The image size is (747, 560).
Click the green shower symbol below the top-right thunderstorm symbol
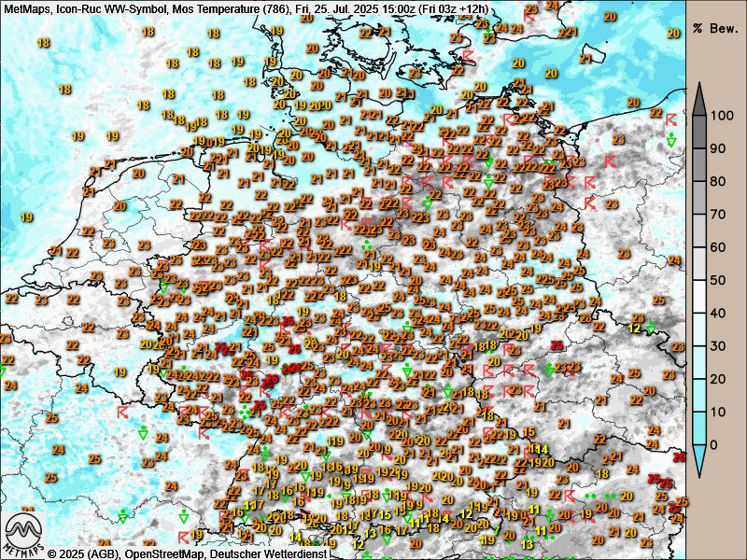click(671, 140)
